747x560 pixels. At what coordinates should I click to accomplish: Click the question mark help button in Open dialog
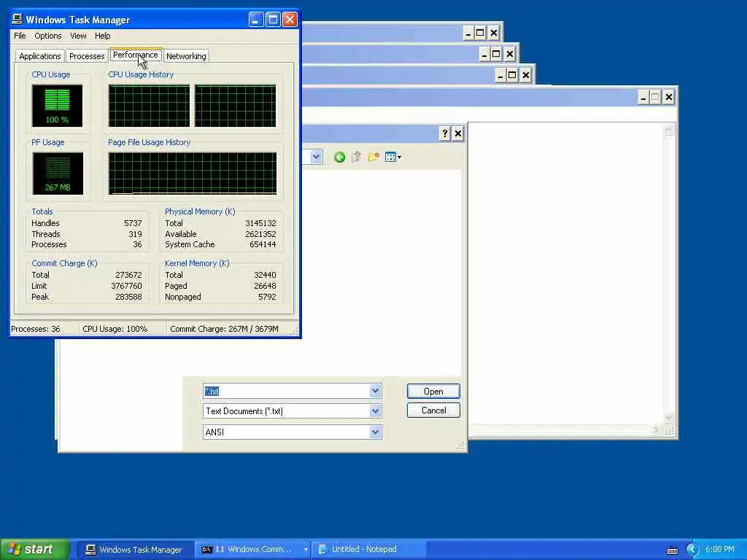point(444,133)
